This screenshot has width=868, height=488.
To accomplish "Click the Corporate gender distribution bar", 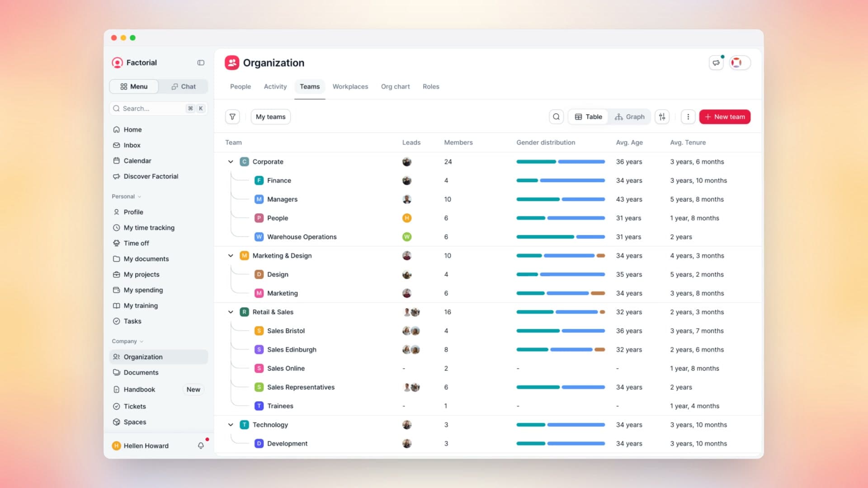I will pos(561,162).
